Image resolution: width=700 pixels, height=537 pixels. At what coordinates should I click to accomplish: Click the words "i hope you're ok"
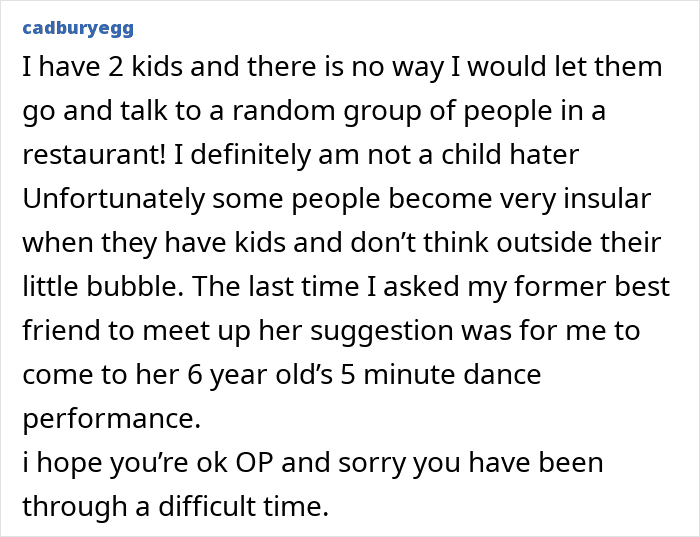tap(125, 463)
